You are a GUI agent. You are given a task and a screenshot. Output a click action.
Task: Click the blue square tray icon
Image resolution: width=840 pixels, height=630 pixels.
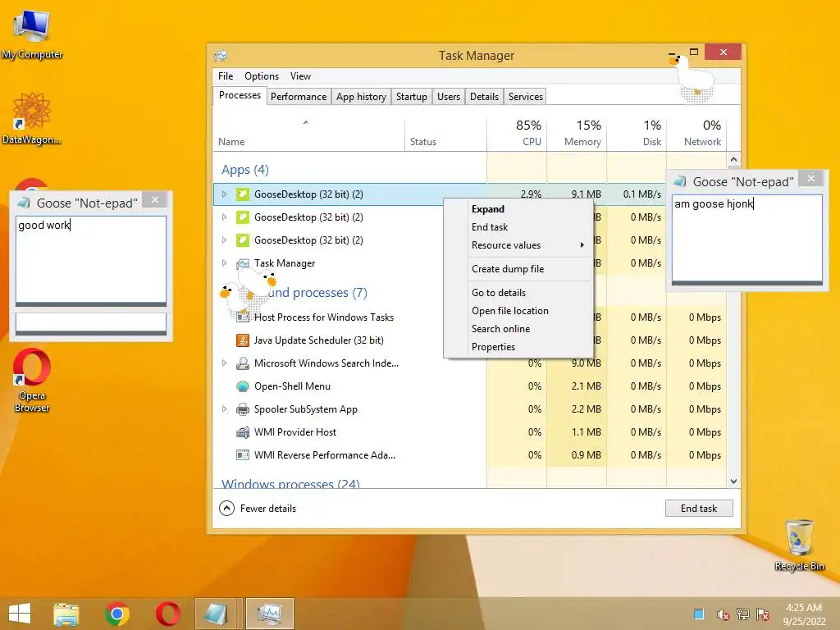[699, 614]
